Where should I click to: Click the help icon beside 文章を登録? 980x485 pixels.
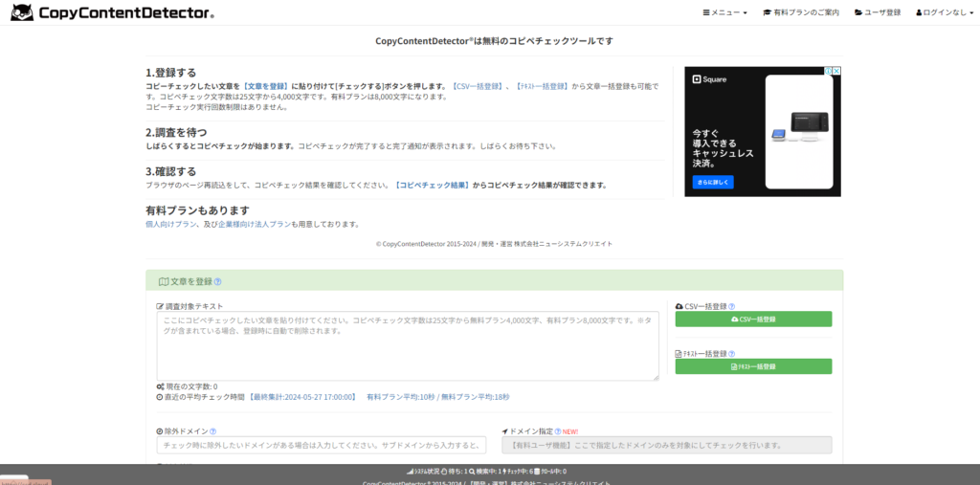(x=217, y=282)
